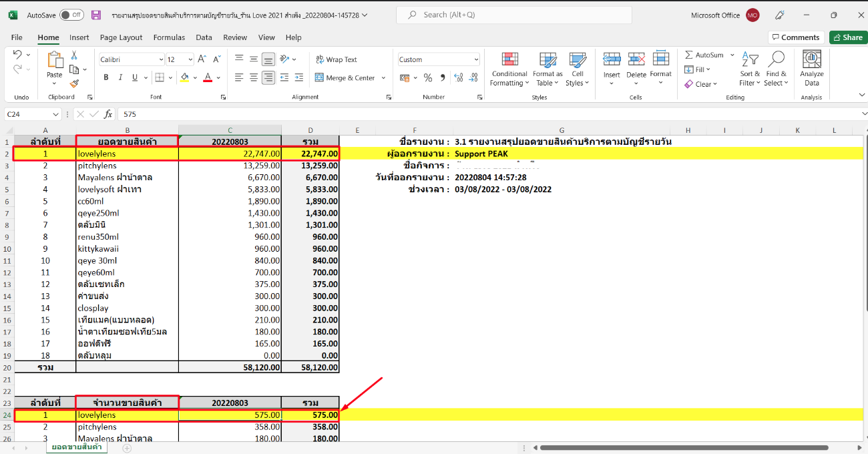This screenshot has height=454, width=868.
Task: Open Cell Styles gallery
Action: 578,69
